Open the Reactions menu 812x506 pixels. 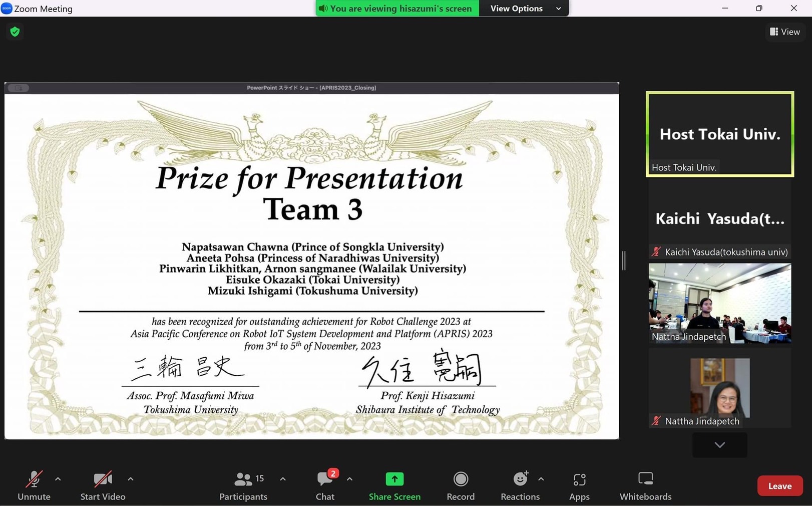[x=520, y=485]
